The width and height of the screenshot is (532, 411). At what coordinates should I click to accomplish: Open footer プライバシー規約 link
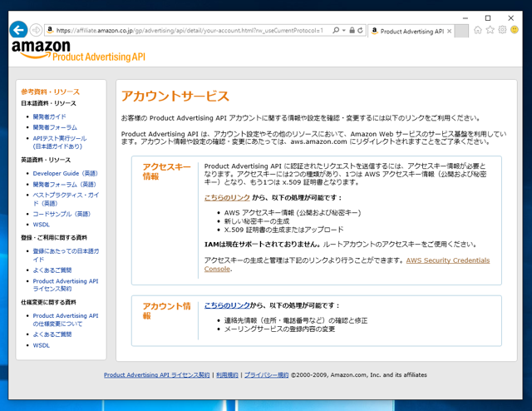(267, 374)
